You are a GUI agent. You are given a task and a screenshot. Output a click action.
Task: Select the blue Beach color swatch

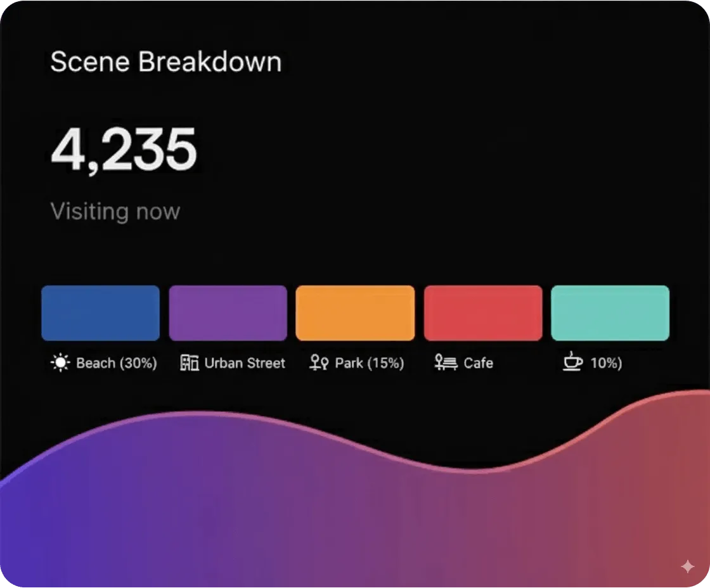(100, 312)
